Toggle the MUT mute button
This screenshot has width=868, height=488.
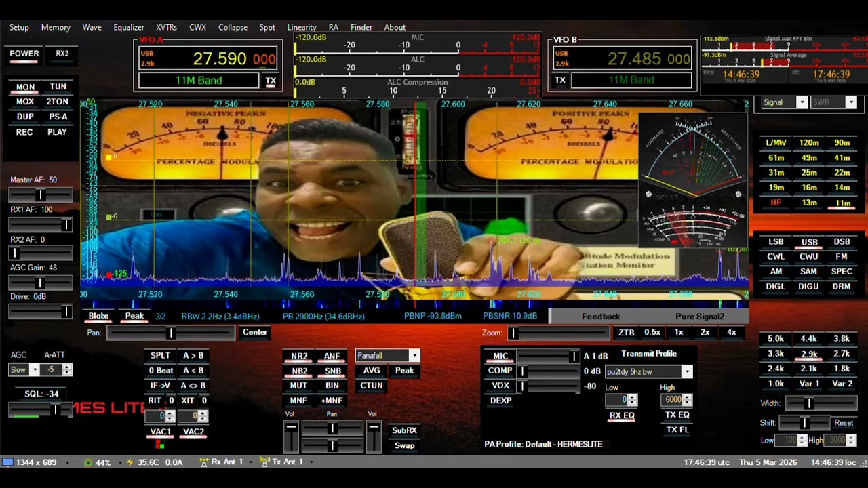pyautogui.click(x=298, y=386)
